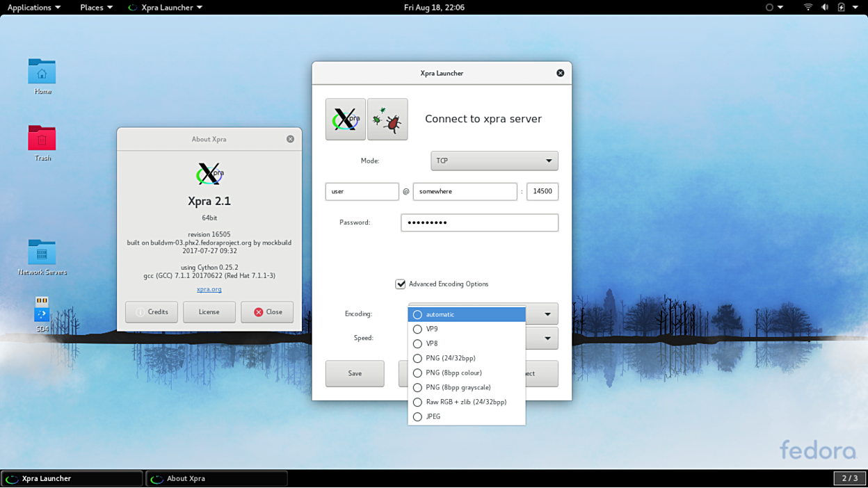This screenshot has height=488, width=868.
Task: Select the VP9 encoding option
Action: 432,330
